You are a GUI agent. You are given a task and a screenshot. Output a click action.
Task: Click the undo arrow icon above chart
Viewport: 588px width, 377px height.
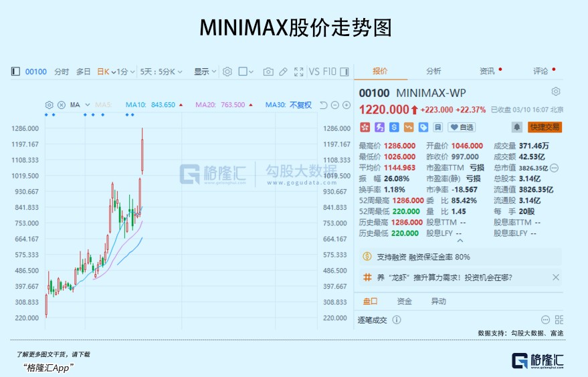point(323,105)
